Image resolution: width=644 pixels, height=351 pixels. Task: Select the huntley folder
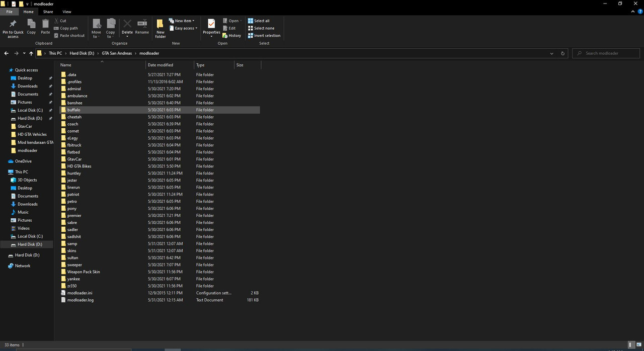pos(74,173)
